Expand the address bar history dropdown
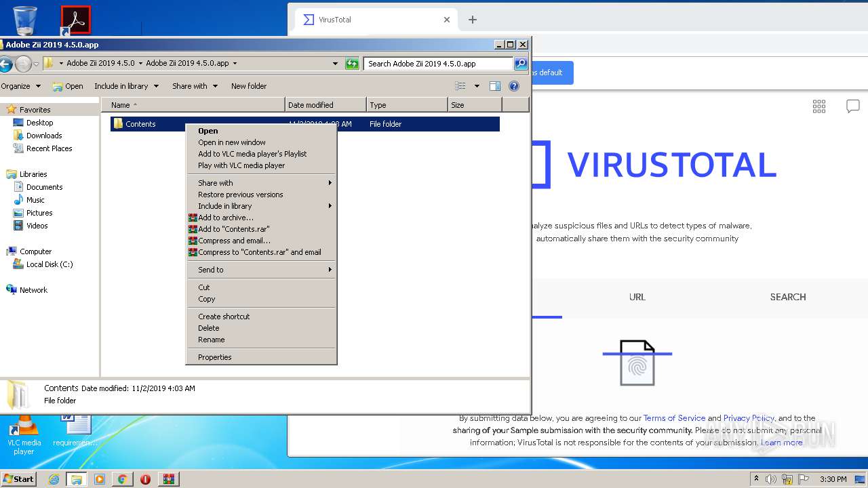The height and width of the screenshot is (488, 868). point(335,64)
